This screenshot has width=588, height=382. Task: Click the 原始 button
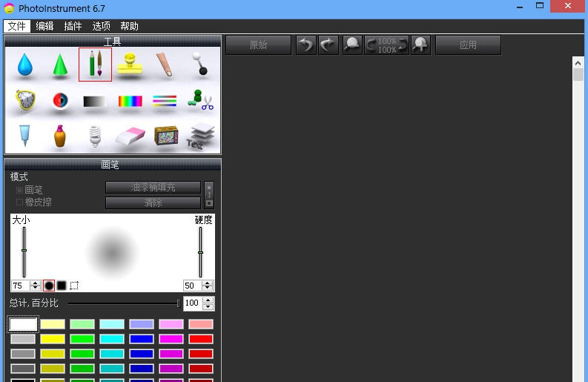258,45
